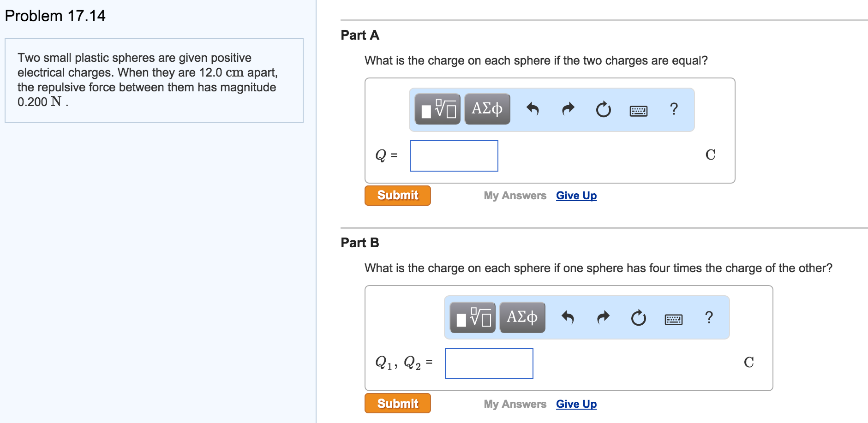Open help question mark in Part A
868x423 pixels.
(x=674, y=109)
